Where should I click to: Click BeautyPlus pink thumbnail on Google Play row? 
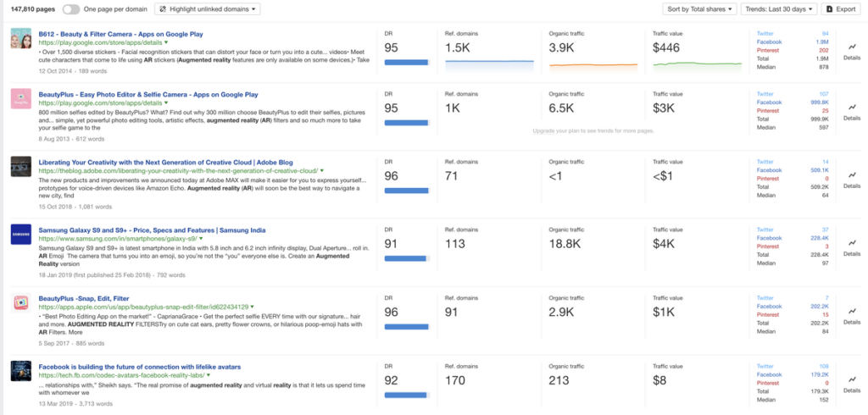pyautogui.click(x=21, y=99)
